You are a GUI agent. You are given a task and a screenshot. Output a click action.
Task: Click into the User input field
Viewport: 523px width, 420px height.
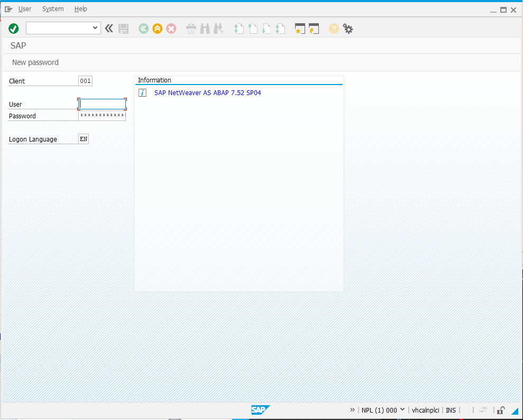[x=102, y=104]
